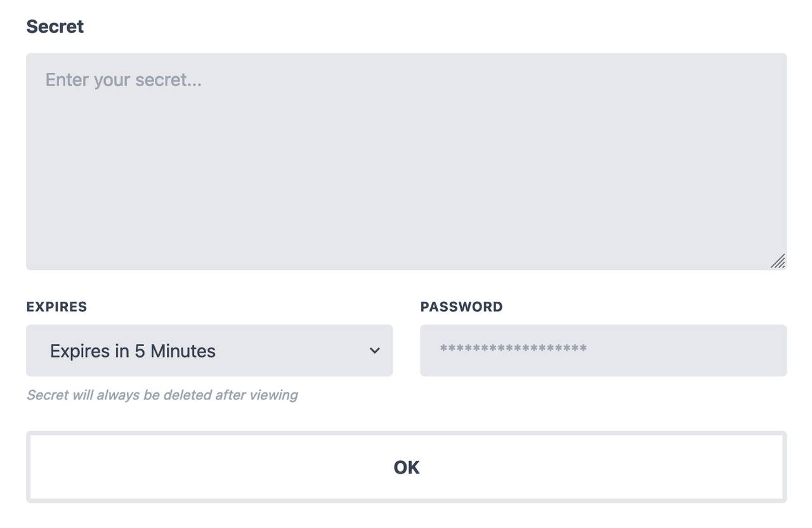Click the resize handle of the secret textarea
This screenshot has width=812, height=528.
[x=778, y=261]
